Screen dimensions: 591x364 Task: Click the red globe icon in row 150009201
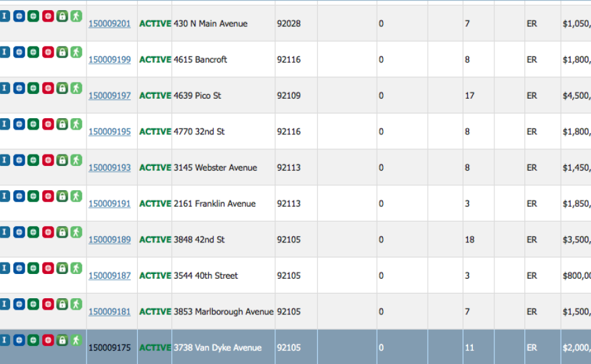(48, 16)
